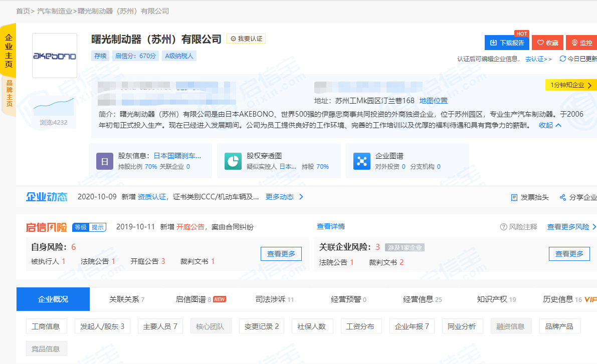Image resolution: width=597 pixels, height=364 pixels.
Task: Select the 主要人员 7 button
Action: point(160,326)
